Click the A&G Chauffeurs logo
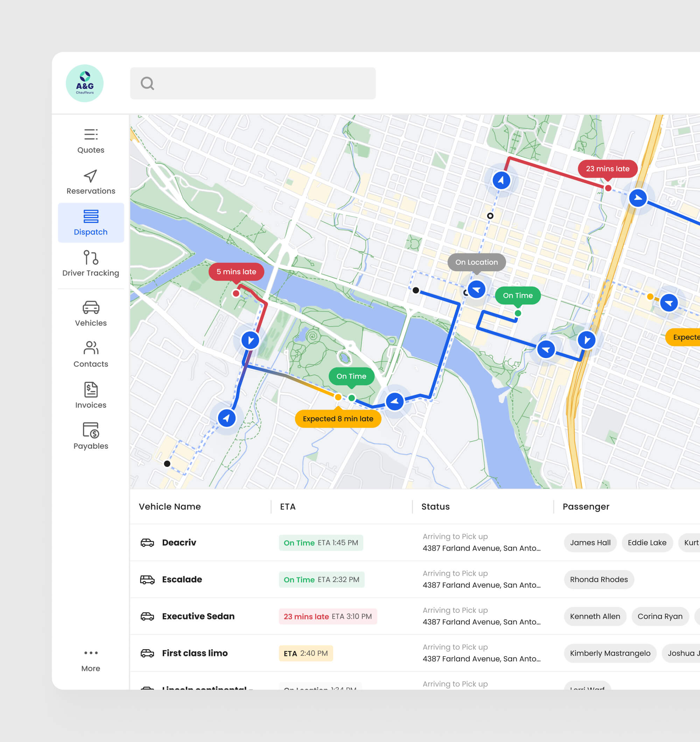Screen dimensions: 700x742 [x=85, y=83]
